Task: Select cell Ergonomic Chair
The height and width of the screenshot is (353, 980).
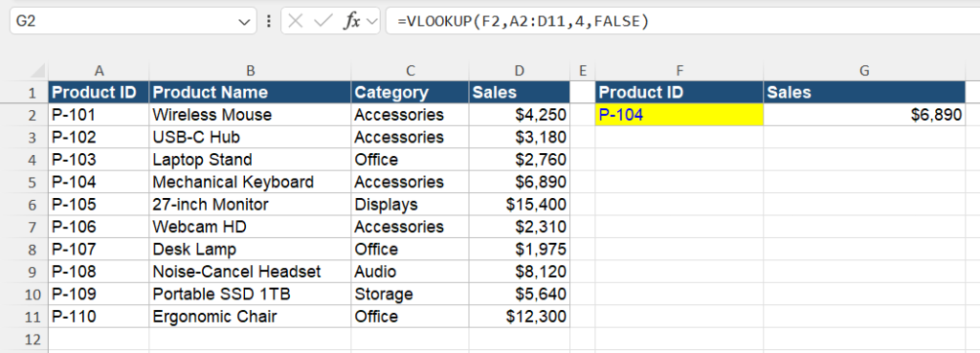Action: click(250, 317)
